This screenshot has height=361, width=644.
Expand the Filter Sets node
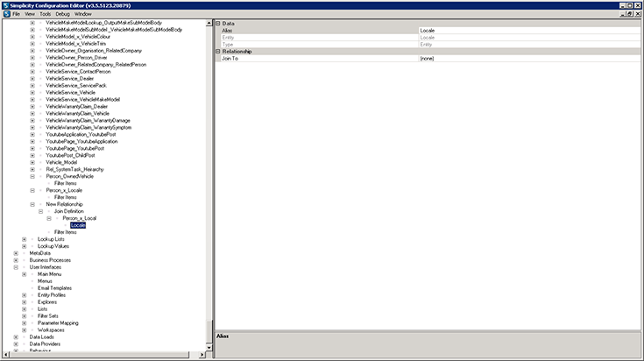pos(25,316)
